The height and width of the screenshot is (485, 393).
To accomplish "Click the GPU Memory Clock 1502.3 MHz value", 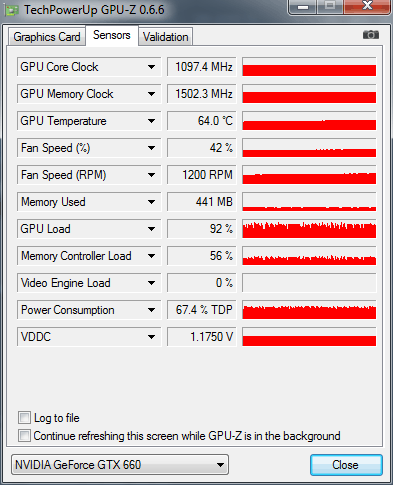I will [x=202, y=94].
